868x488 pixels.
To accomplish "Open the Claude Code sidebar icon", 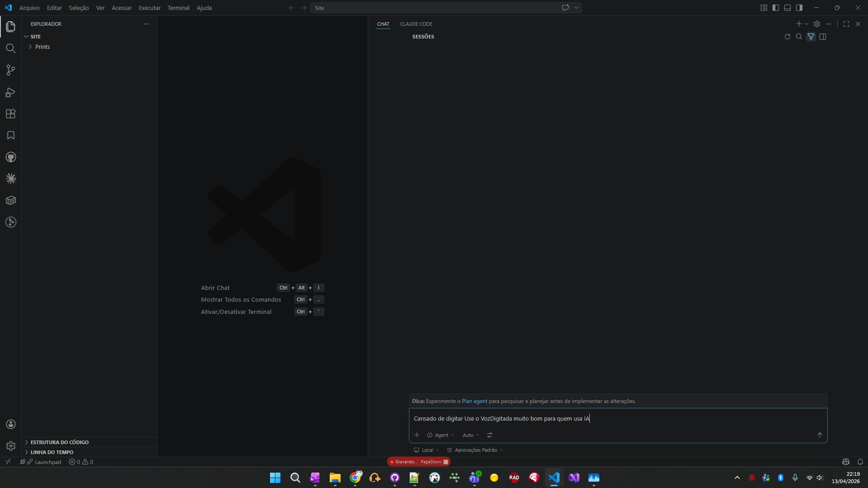I will 10,179.
